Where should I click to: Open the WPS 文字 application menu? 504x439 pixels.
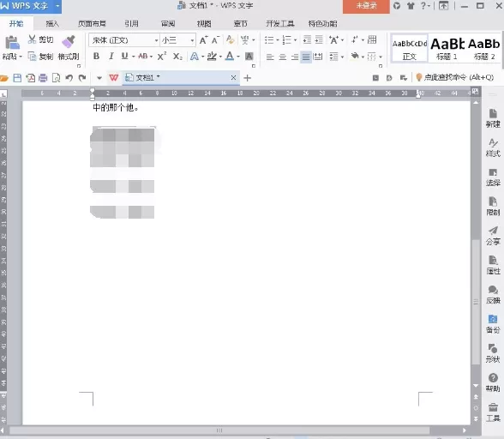tap(31, 6)
